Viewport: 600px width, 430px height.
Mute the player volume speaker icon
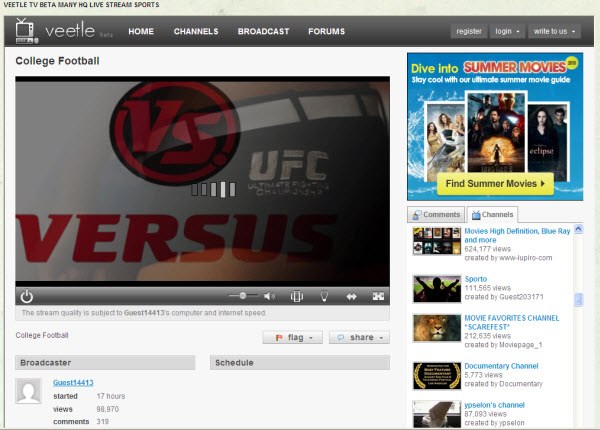click(269, 296)
